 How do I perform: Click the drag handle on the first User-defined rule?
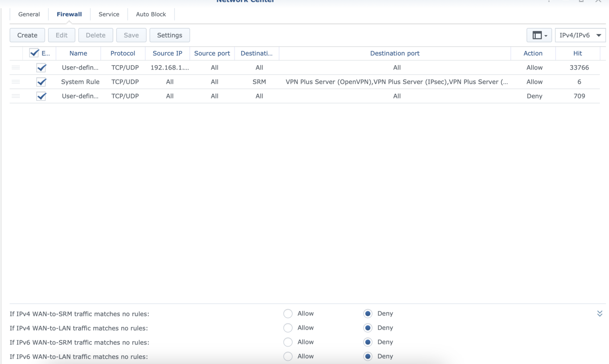pyautogui.click(x=16, y=67)
